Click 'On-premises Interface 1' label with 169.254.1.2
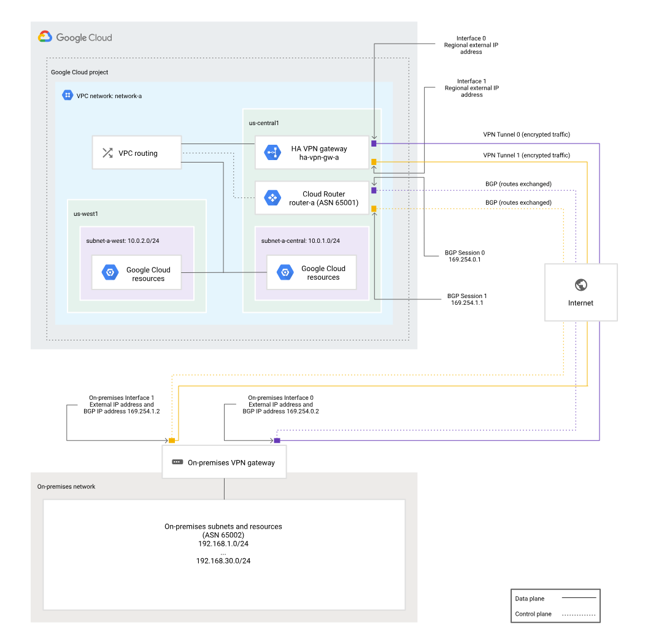The height and width of the screenshot is (644, 648). coord(121,404)
